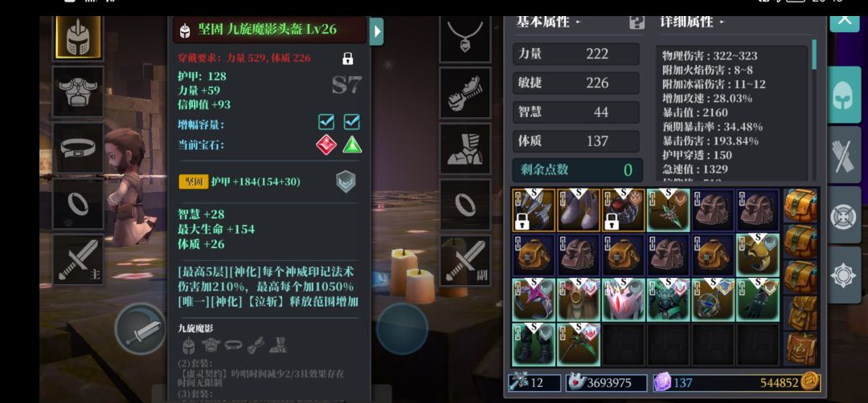Screen dimensions: 868x403
Task: Expand the item panel with arrow
Action: (x=376, y=31)
